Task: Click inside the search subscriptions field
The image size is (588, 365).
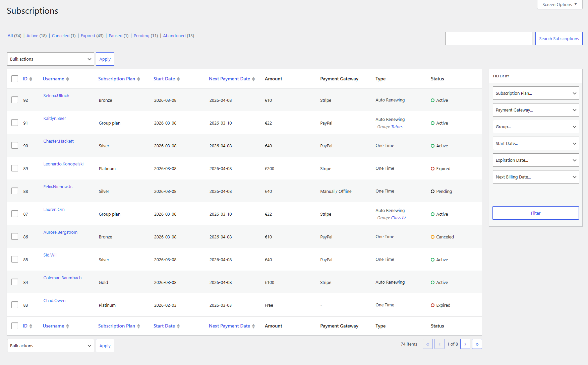Action: [x=488, y=38]
